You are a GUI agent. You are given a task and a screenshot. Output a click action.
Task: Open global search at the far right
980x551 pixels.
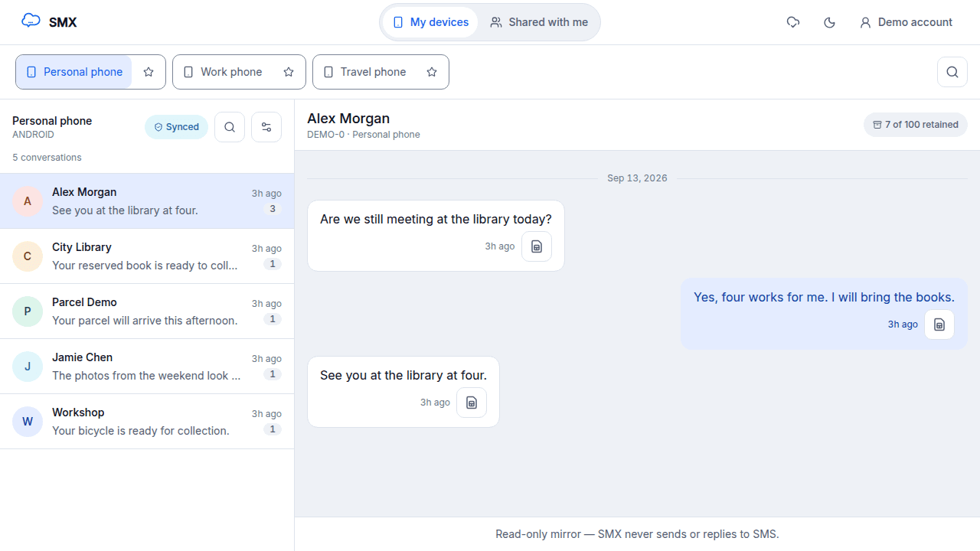coord(952,72)
